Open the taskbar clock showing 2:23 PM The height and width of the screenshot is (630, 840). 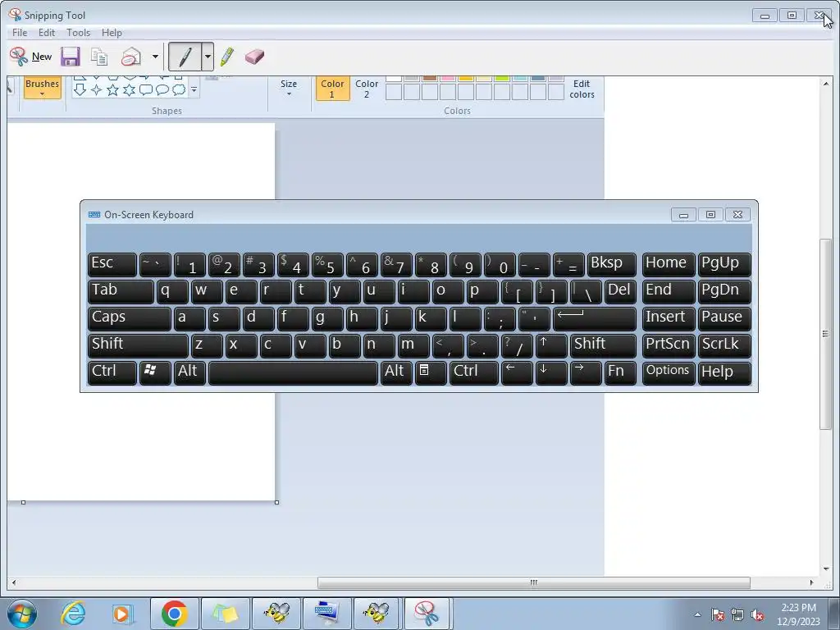pos(798,614)
